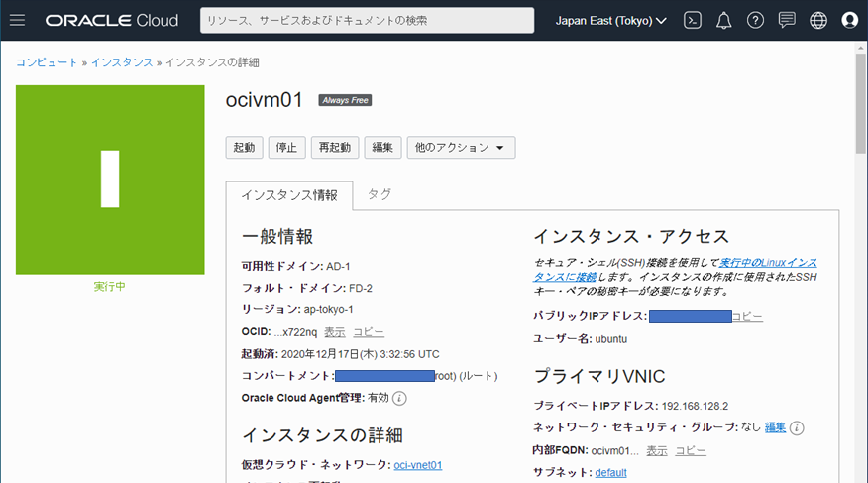This screenshot has height=483, width=868.
Task: Copy the OCID with コピー link
Action: tap(369, 332)
